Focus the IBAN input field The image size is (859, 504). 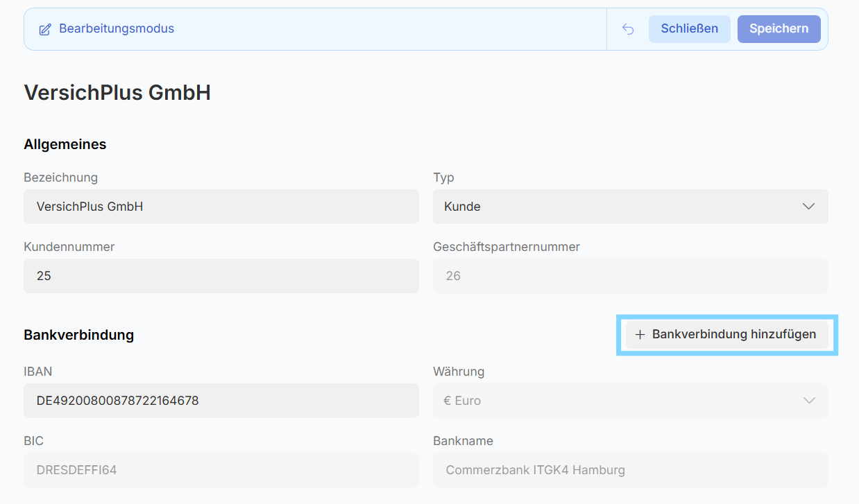click(221, 401)
